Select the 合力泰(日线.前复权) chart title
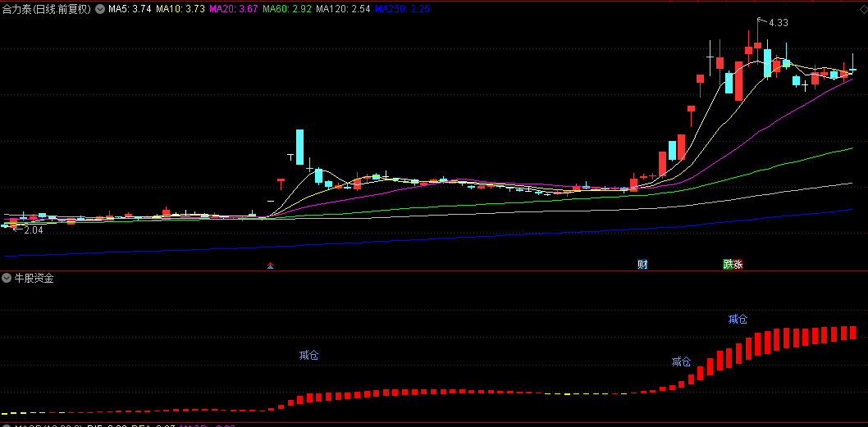Viewport: 868px width, 427px height. [x=47, y=9]
